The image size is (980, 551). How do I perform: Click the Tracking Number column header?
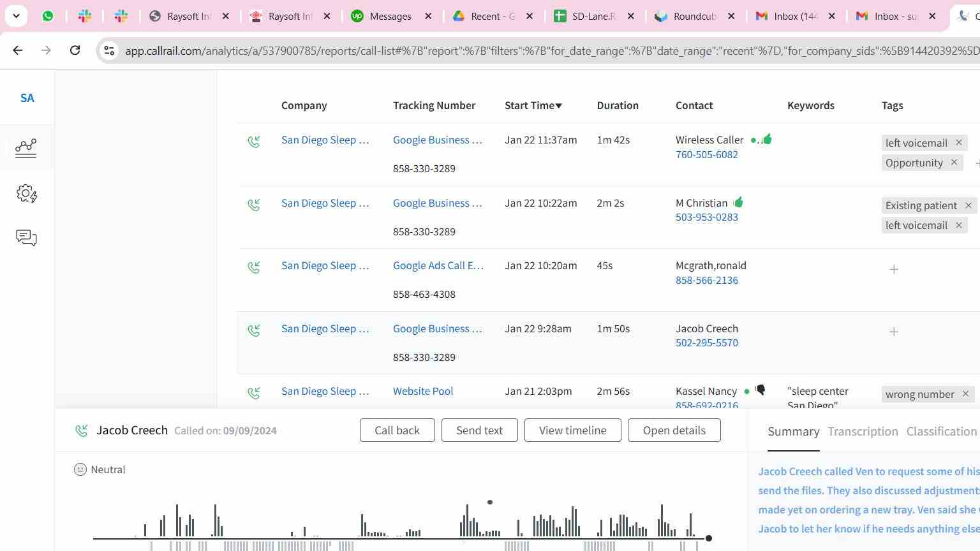coord(434,105)
